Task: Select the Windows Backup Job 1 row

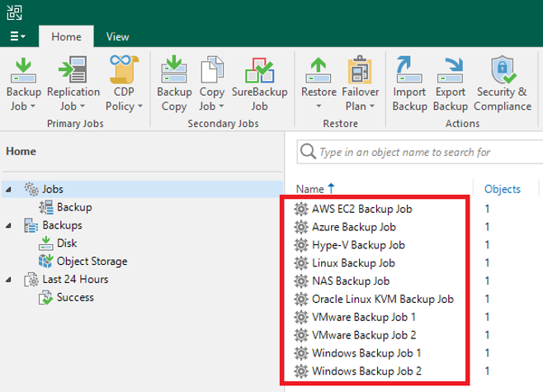Action: (417, 353)
